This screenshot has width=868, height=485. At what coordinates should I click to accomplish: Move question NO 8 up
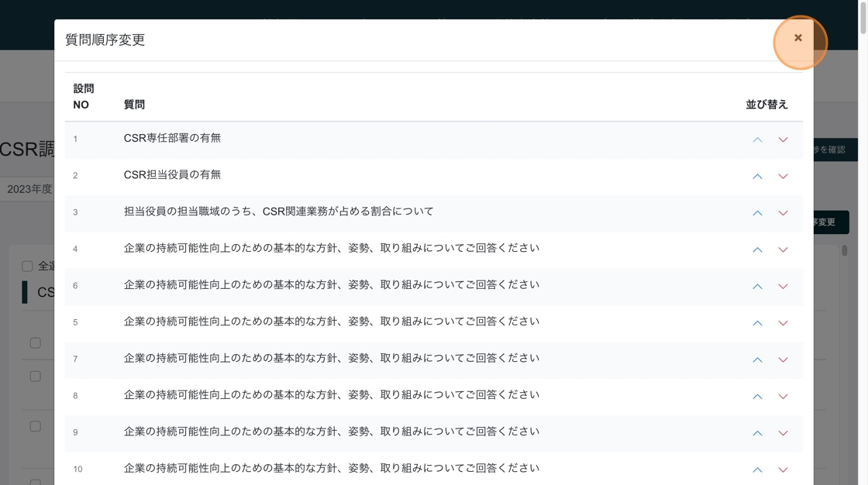(x=757, y=397)
